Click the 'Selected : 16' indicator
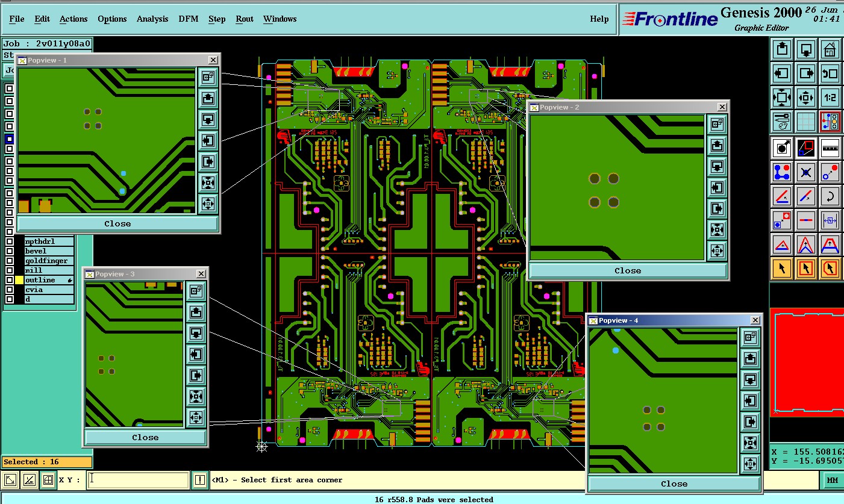Image resolution: width=844 pixels, height=504 pixels. (47, 462)
